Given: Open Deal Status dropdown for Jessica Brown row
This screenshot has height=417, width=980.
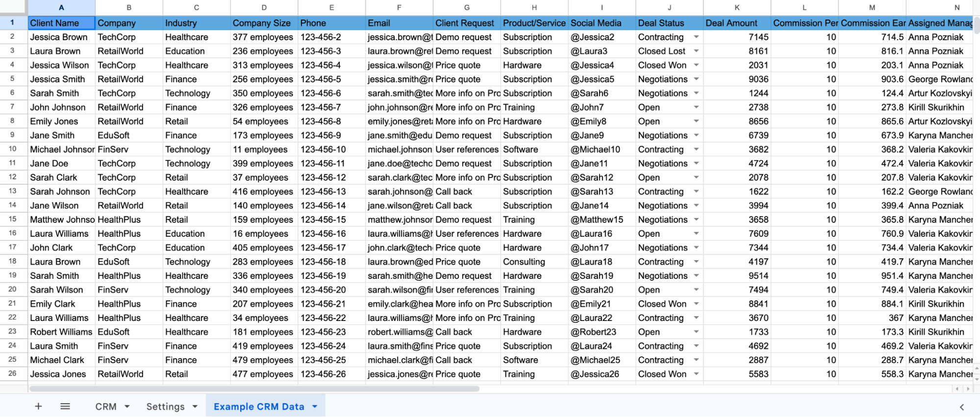Looking at the screenshot, I should 696,37.
